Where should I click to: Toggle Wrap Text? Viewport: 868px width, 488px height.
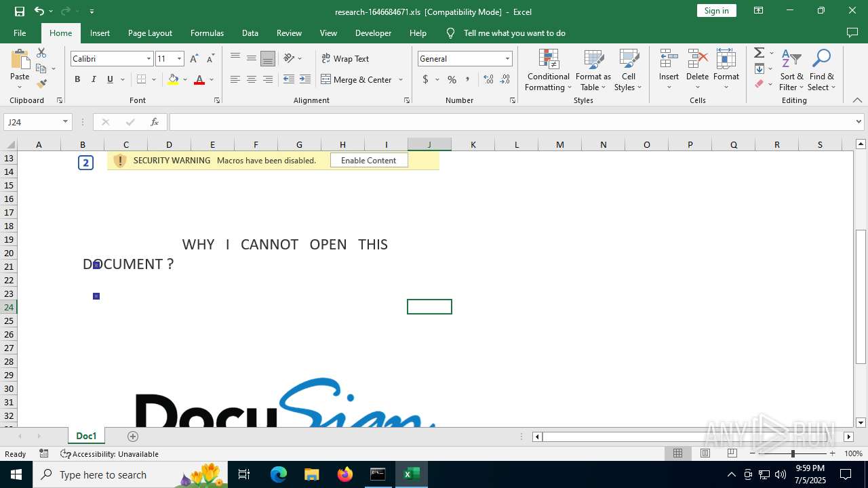click(x=345, y=58)
